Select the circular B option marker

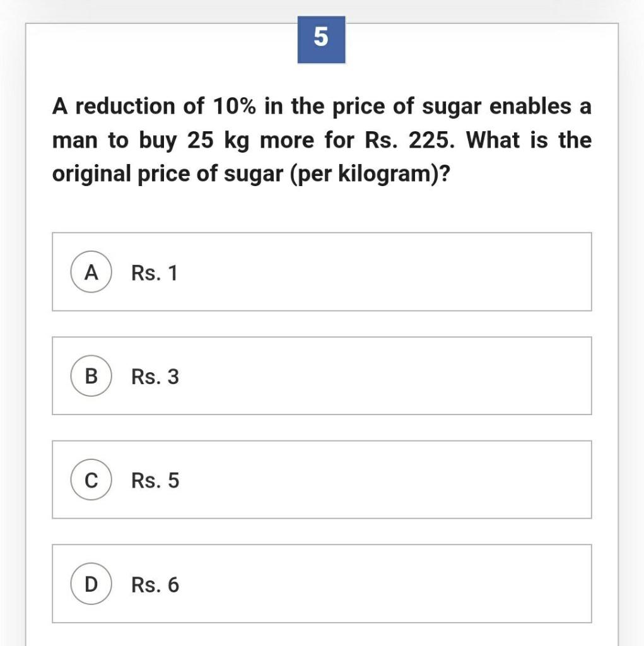(91, 377)
